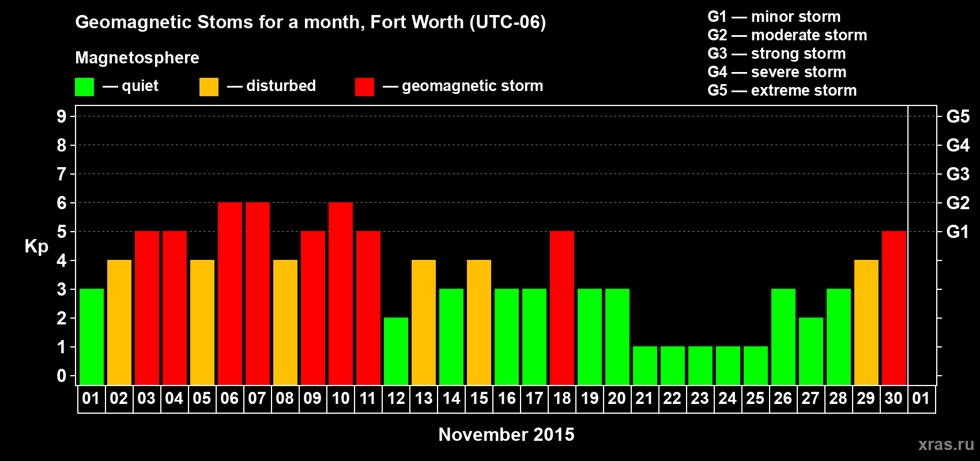Select the green bar for day 17
This screenshot has width=980, height=461.
534,337
